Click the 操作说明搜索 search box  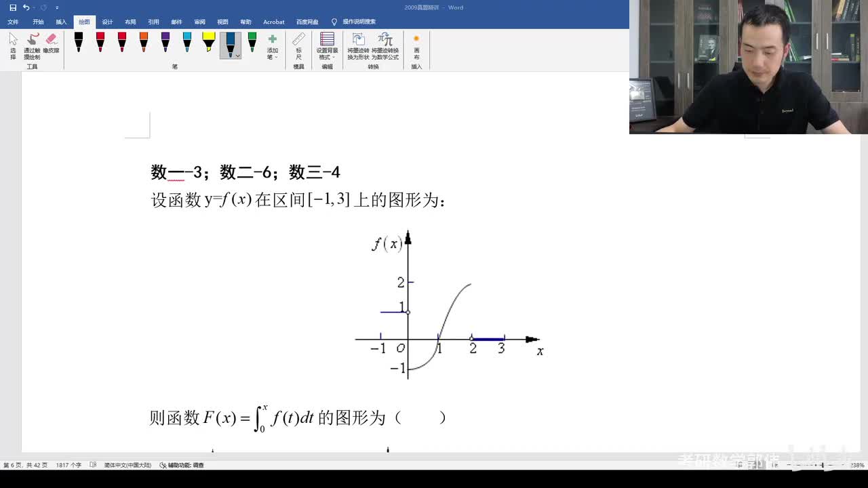(353, 22)
